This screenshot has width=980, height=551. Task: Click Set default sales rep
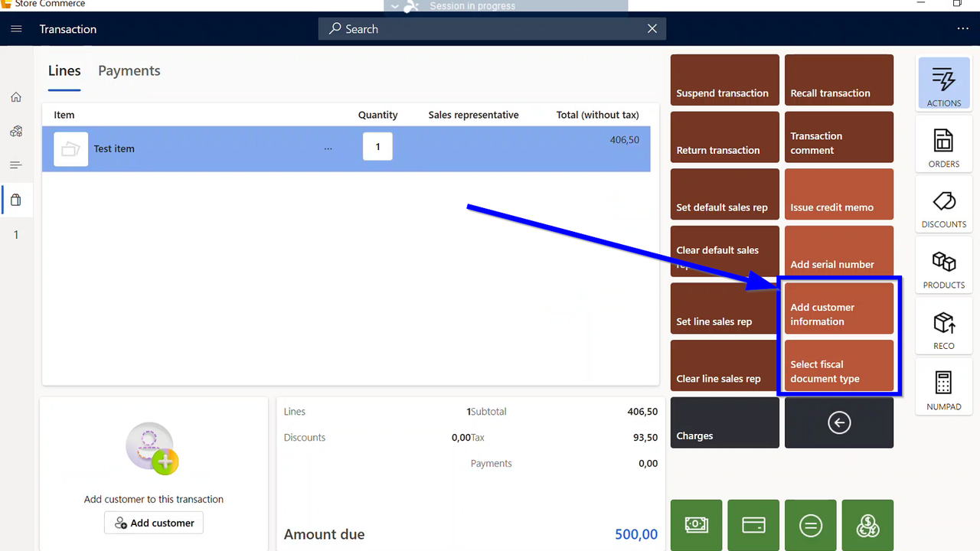(725, 194)
